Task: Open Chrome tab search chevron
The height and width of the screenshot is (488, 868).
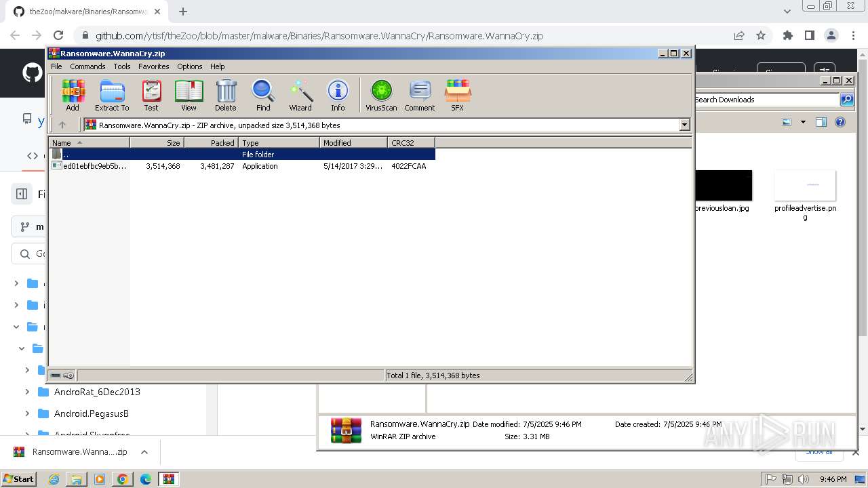Action: click(x=787, y=12)
